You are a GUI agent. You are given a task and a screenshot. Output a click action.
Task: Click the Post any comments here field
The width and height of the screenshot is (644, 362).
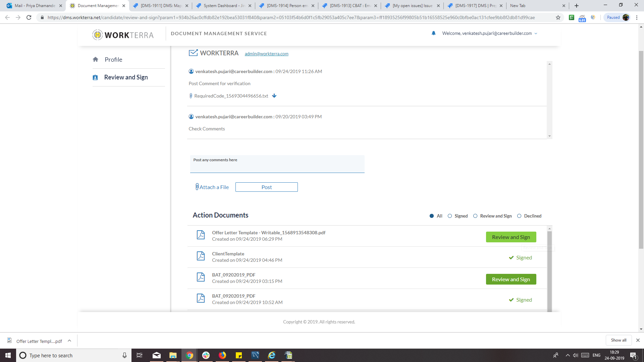[277, 164]
